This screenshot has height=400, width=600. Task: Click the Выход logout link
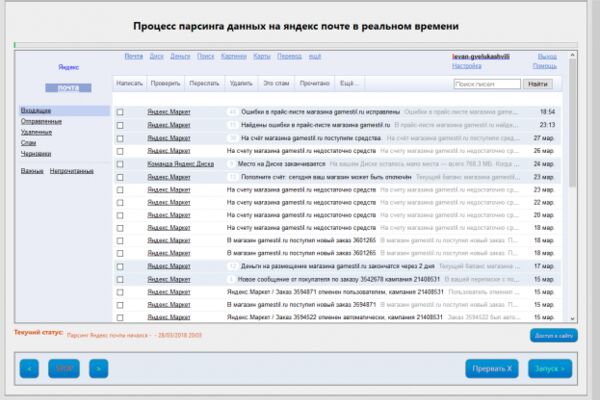coord(547,56)
